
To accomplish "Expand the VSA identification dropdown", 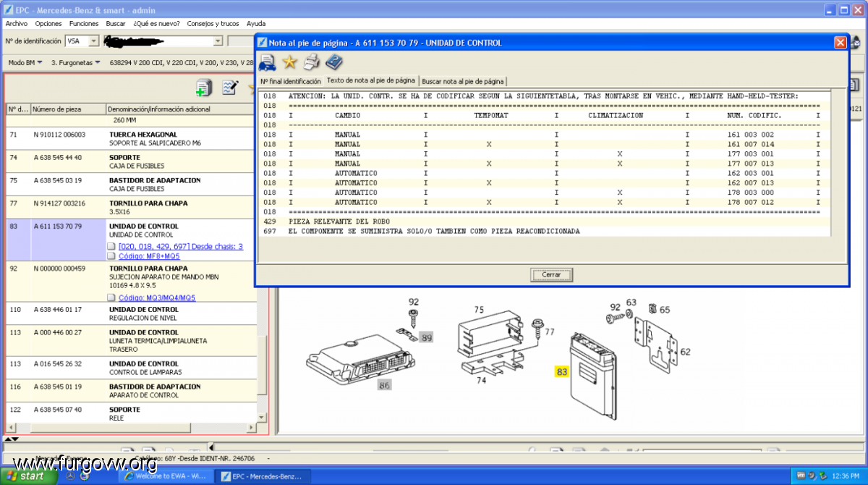I will pyautogui.click(x=94, y=41).
